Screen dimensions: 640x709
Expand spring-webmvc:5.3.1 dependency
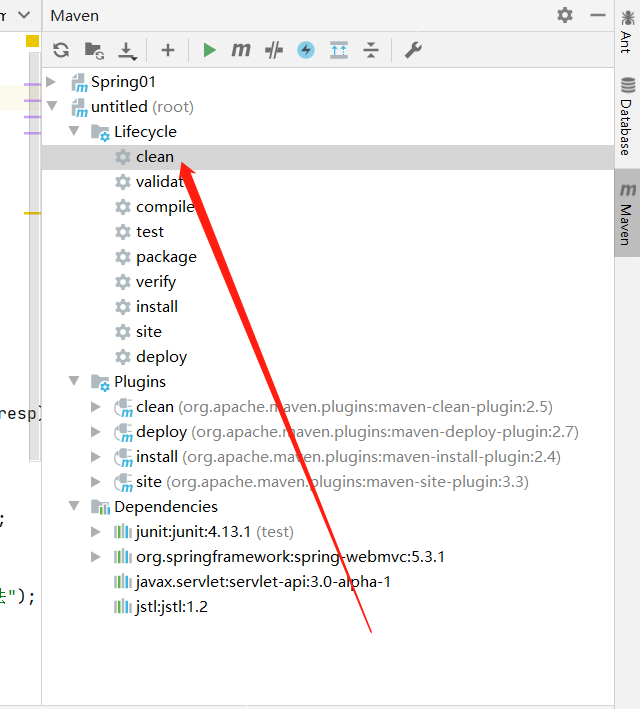tap(95, 557)
